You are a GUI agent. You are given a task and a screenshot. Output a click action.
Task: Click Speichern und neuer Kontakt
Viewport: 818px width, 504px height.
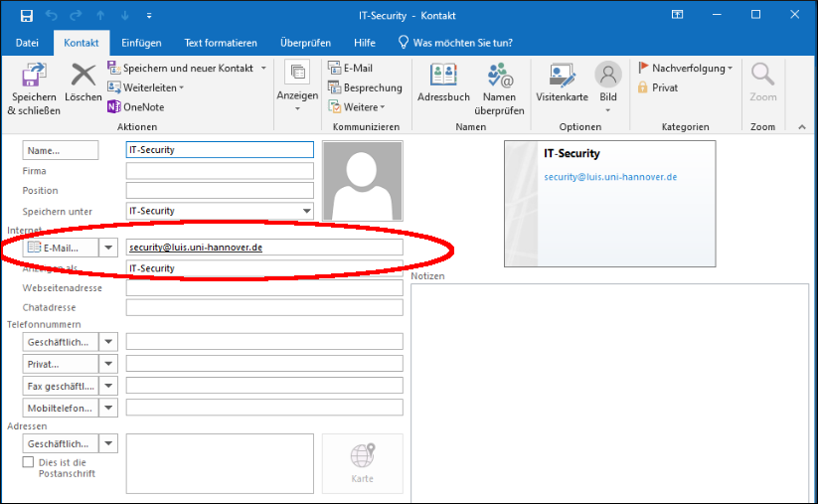(x=181, y=68)
